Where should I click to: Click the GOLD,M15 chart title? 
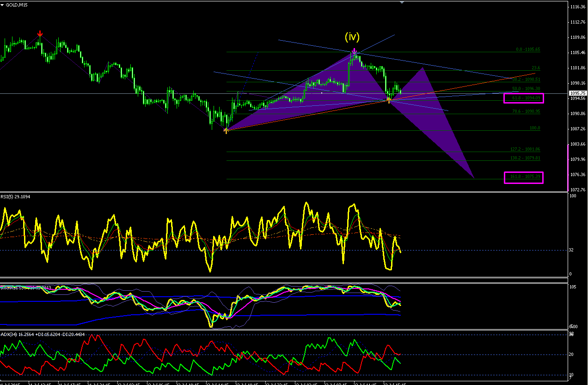(16, 5)
